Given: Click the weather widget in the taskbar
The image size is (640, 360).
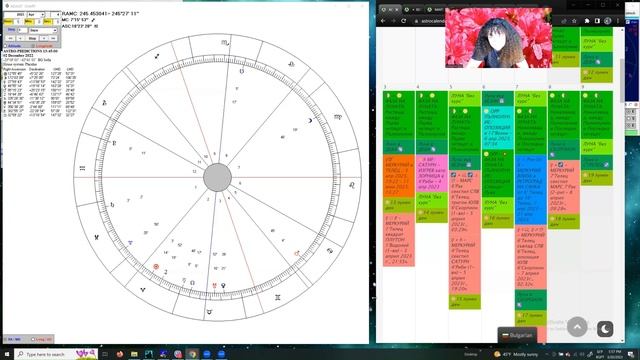Looking at the screenshot, I should click(x=516, y=354).
